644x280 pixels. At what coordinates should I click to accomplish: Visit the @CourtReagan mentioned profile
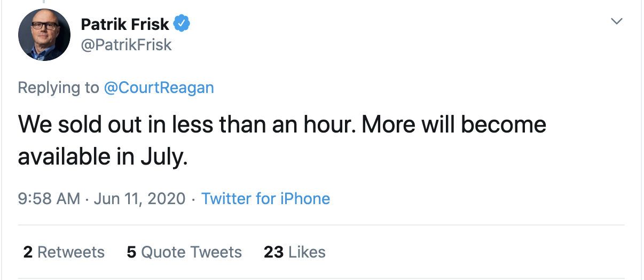click(x=159, y=88)
